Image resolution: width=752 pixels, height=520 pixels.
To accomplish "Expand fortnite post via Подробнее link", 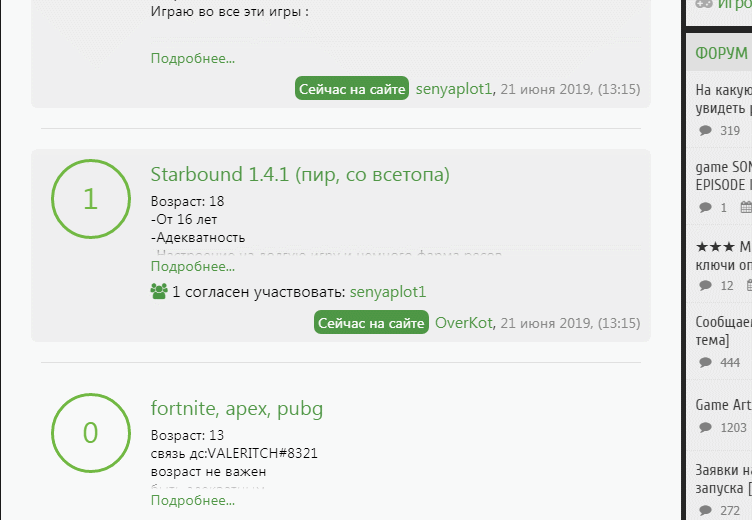I will [193, 500].
